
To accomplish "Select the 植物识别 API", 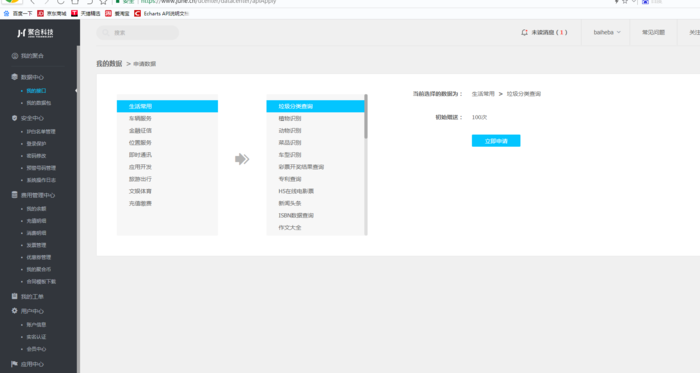I will (315, 118).
